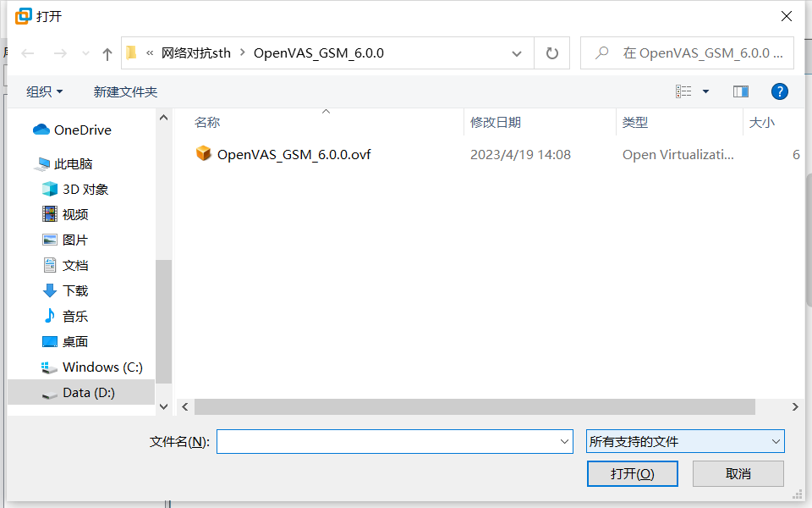Viewport: 812px width, 508px height.
Task: Click the date 2023/4/19 14:08
Action: click(x=520, y=154)
